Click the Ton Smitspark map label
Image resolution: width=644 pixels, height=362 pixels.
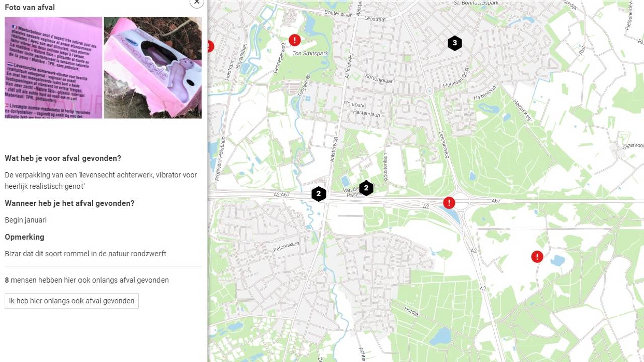(310, 53)
